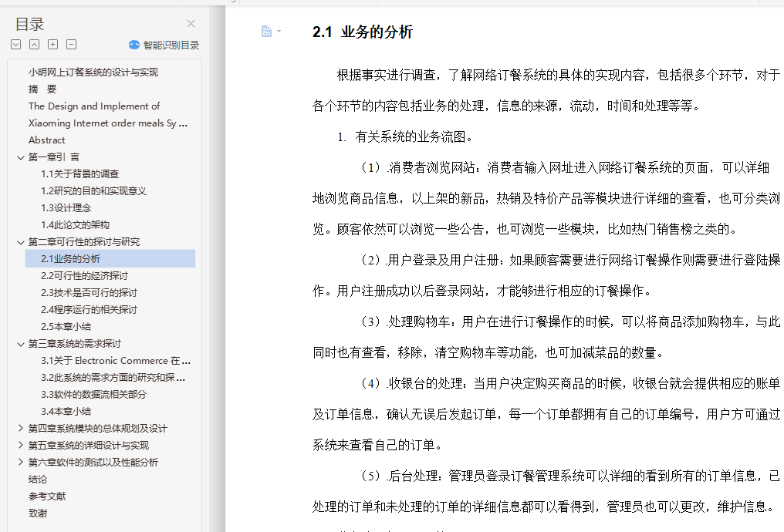The image size is (784, 532).
Task: Go to 小明网上订餐系统的设计与实现 title entry
Action: [x=93, y=72]
